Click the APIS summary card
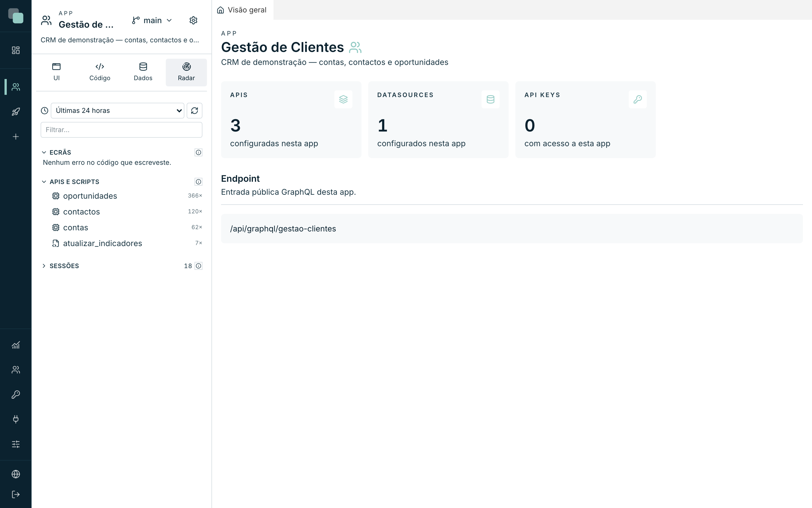The height and width of the screenshot is (508, 812). (291, 120)
